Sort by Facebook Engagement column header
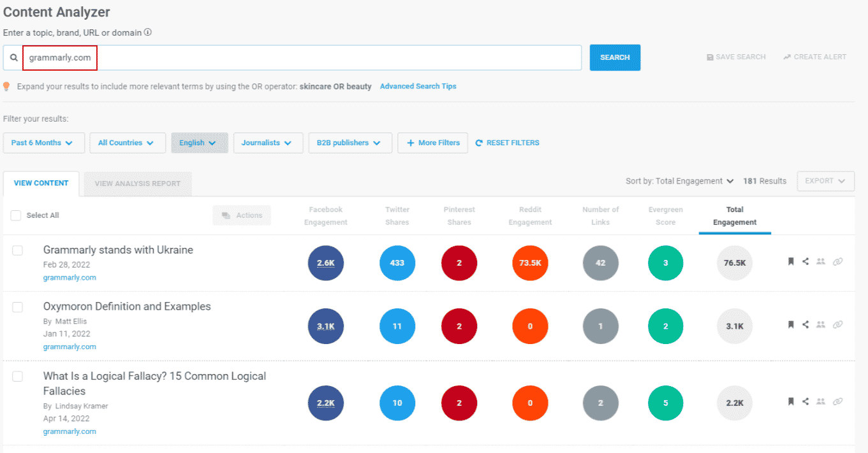Image resolution: width=868 pixels, height=453 pixels. click(x=326, y=216)
